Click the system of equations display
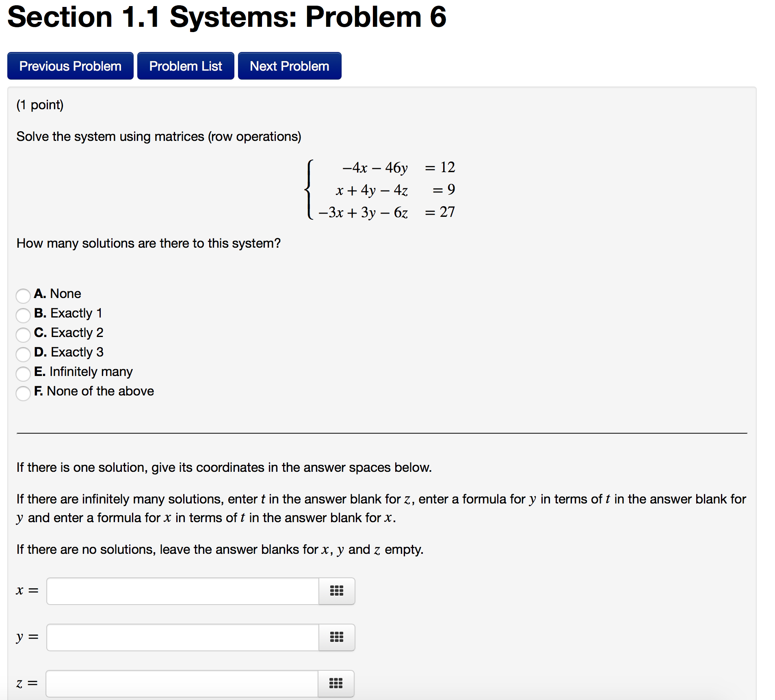The image size is (775, 700). [382, 190]
